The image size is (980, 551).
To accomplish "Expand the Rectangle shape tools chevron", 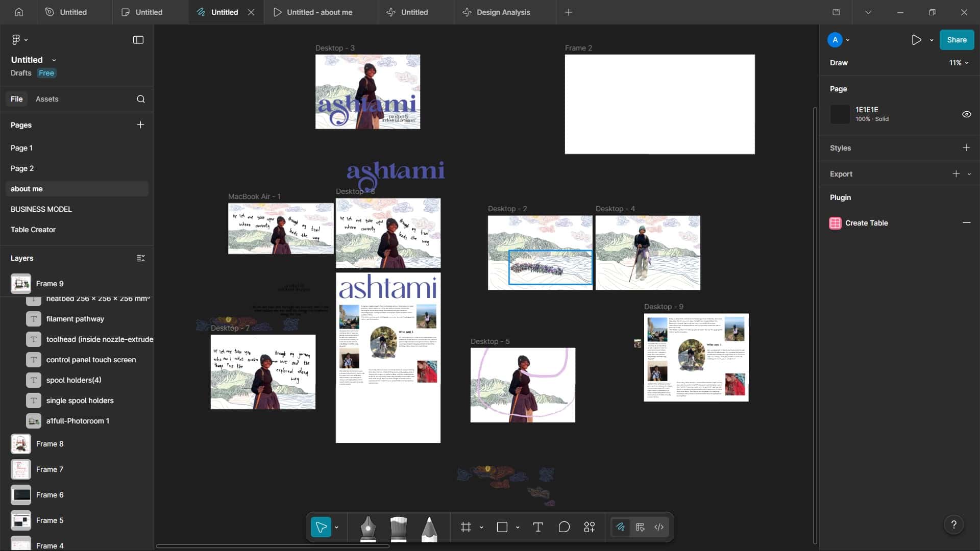I will [518, 528].
